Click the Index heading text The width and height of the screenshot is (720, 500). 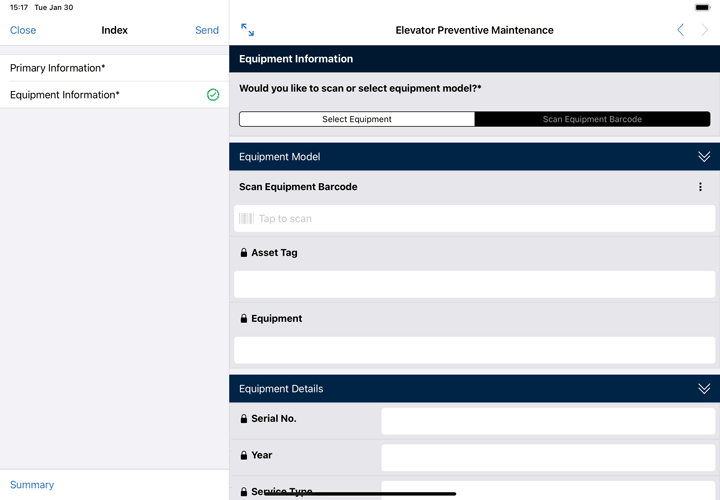114,30
